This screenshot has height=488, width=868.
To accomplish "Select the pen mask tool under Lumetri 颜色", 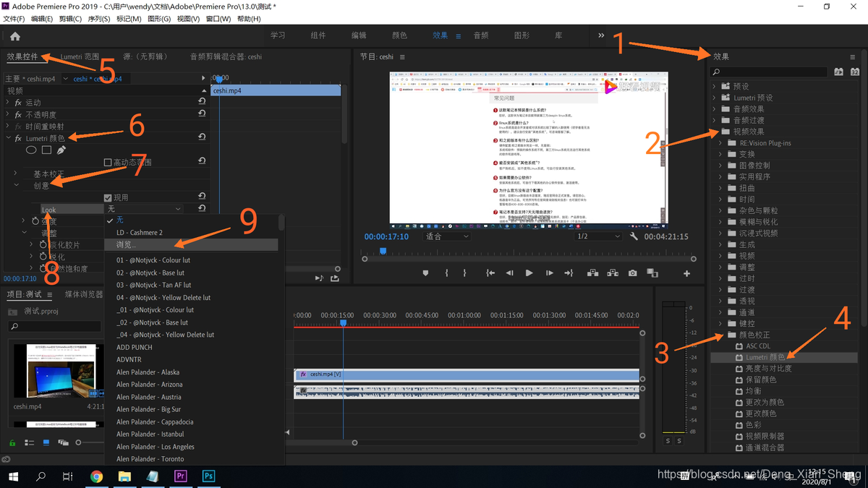I will coord(61,150).
